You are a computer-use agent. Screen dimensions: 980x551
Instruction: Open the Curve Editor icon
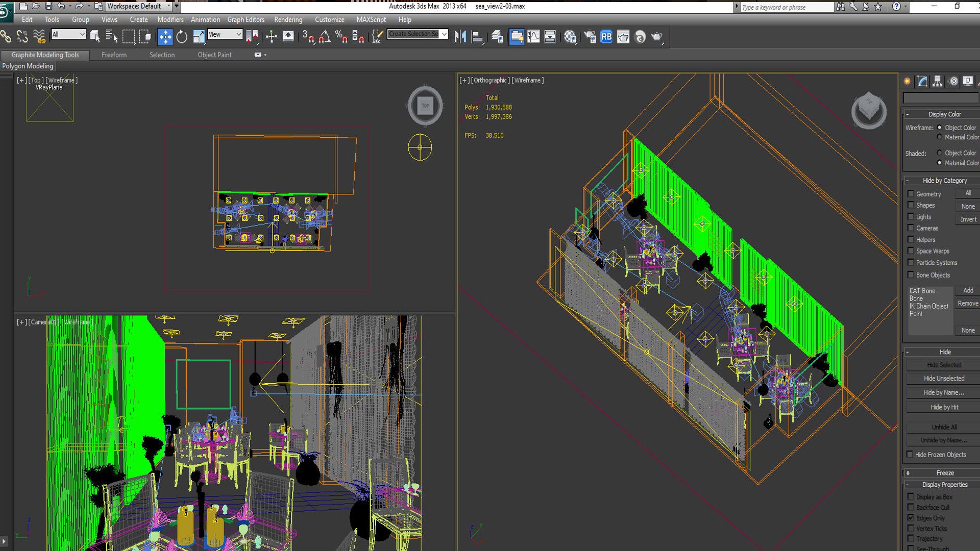533,37
